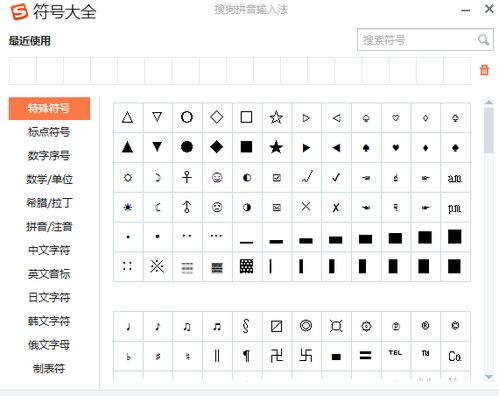
Task: Insert the hollow diamond symbol
Action: coord(217,118)
